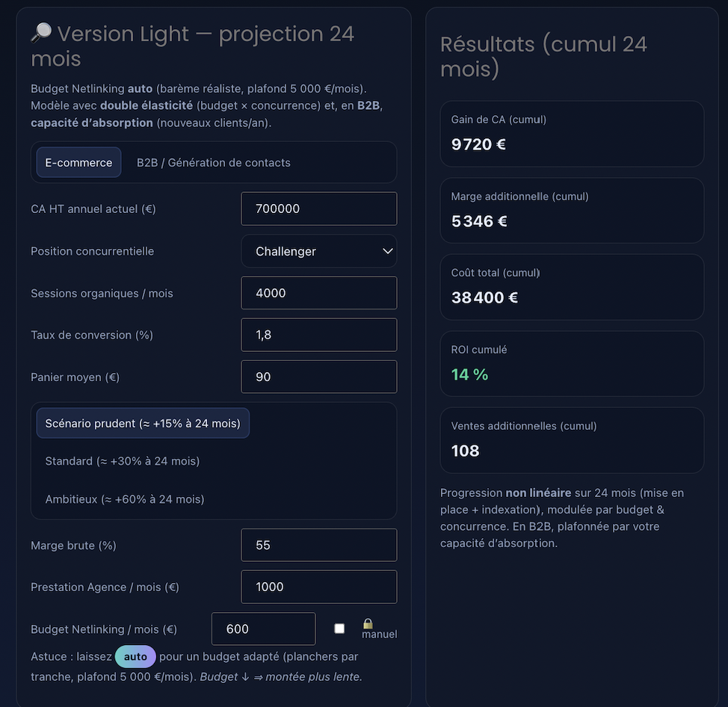
Task: Choose the Ambitieux +60% scenario
Action: click(125, 499)
